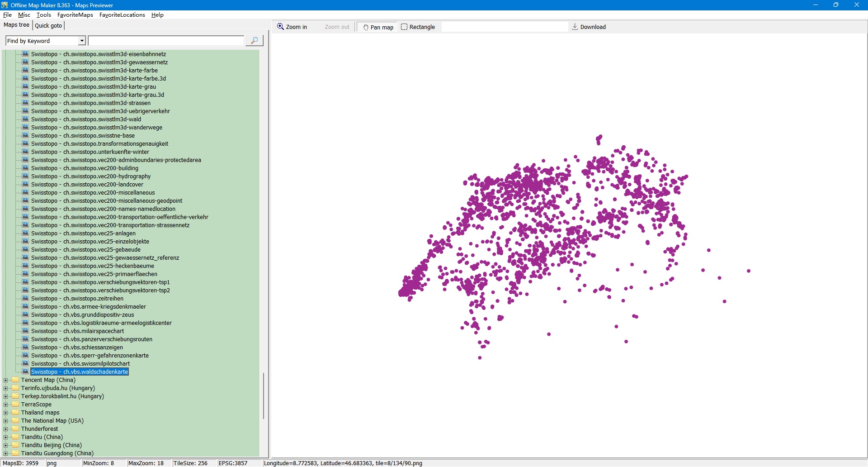Click the Download arrow icon
Screen dimensions: 868x467
coord(575,27)
